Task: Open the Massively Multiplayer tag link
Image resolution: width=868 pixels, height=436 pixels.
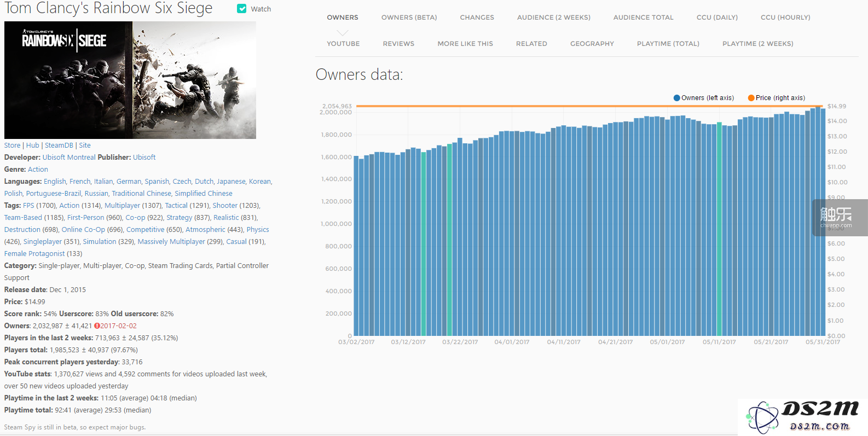Action: tap(171, 242)
